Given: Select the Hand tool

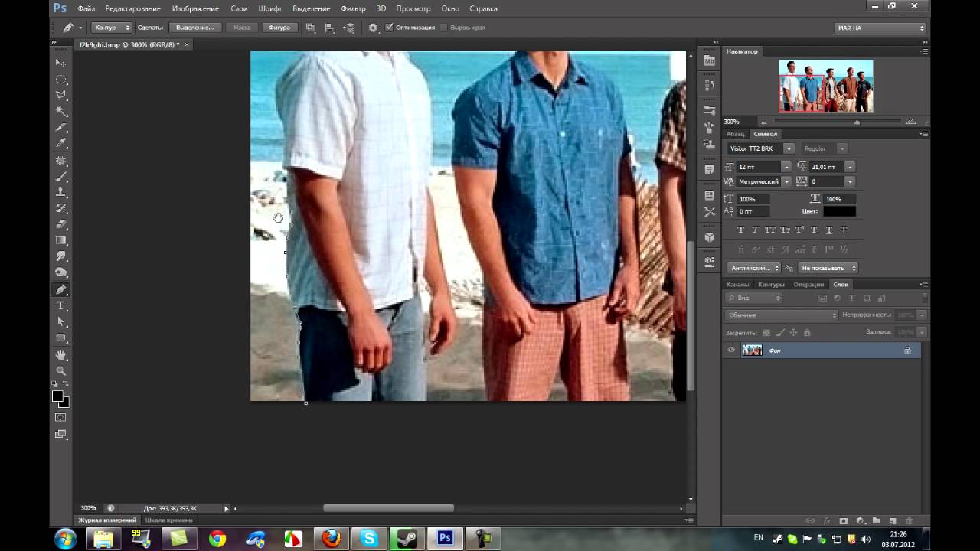Looking at the screenshot, I should coord(61,355).
